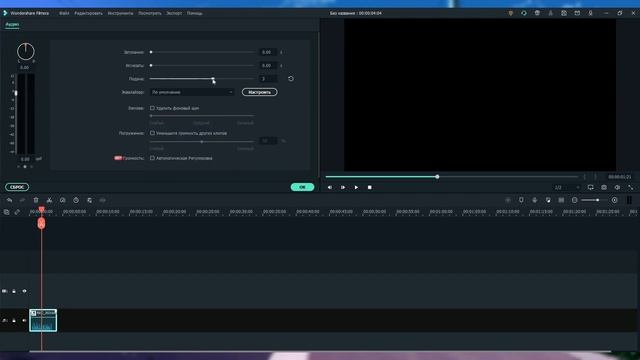Click the audio edit icon in timeline toolbar
The image size is (640, 360).
(x=103, y=200)
